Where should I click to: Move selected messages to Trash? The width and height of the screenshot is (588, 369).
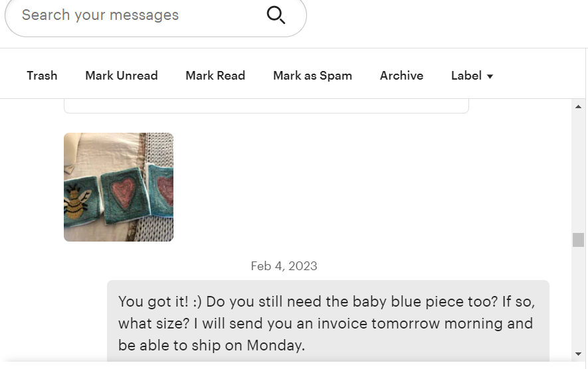42,76
